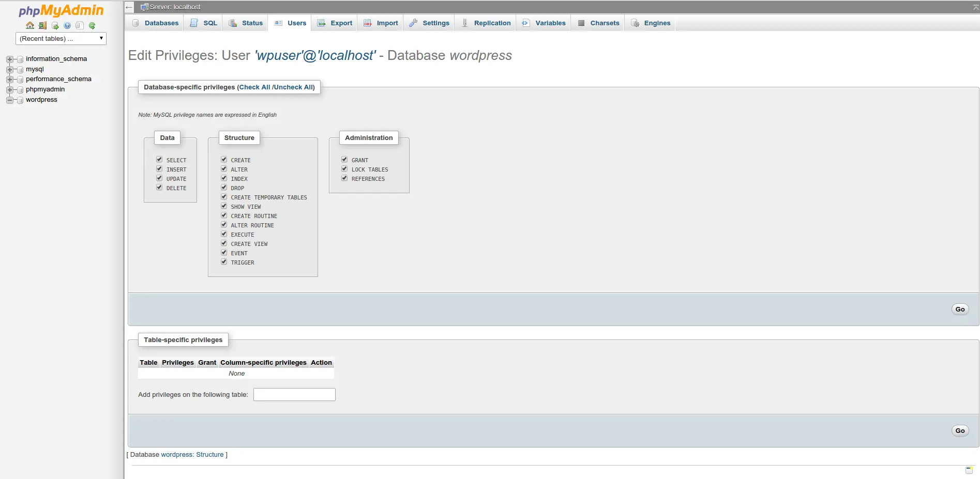The width and height of the screenshot is (980, 479).
Task: Click the log out door icon
Action: pyautogui.click(x=42, y=25)
